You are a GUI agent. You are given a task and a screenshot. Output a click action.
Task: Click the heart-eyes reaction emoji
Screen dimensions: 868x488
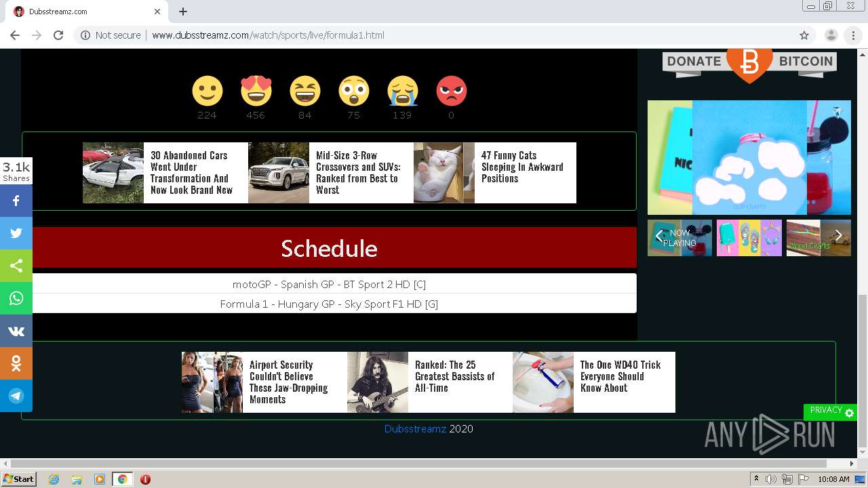(x=256, y=91)
